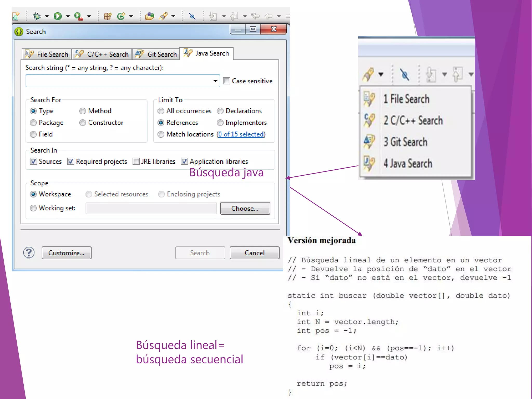This screenshot has width=532, height=399.
Task: Click the New Java Class icon
Action: [x=121, y=16]
